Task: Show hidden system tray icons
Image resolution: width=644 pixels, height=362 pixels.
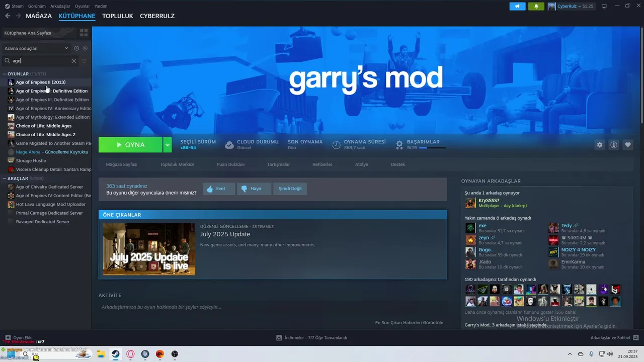Action: click(570, 354)
